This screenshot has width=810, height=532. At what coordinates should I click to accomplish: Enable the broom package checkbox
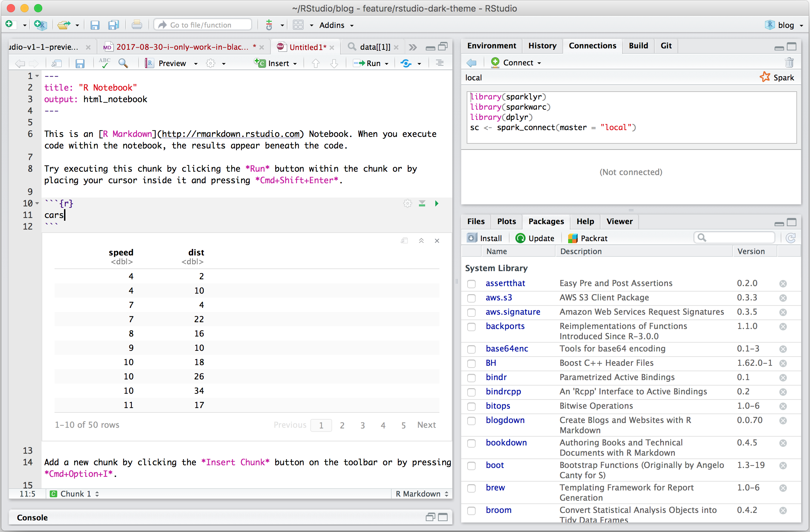tap(471, 511)
